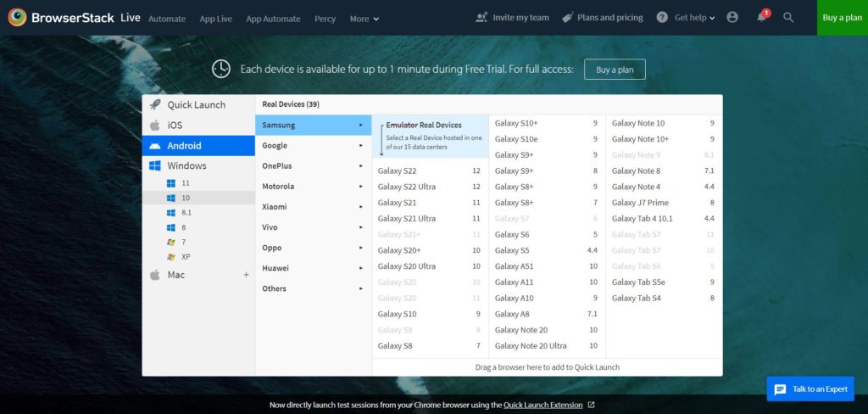
Task: Expand the OnePlus brand arrow
Action: pos(361,165)
